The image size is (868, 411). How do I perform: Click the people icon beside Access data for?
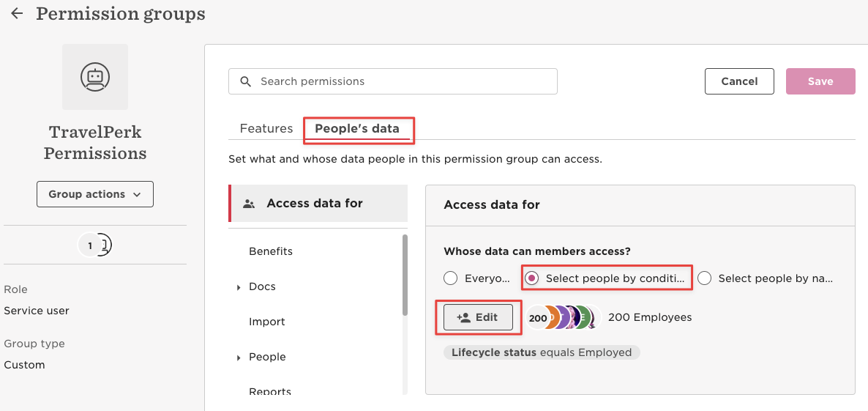(x=249, y=204)
